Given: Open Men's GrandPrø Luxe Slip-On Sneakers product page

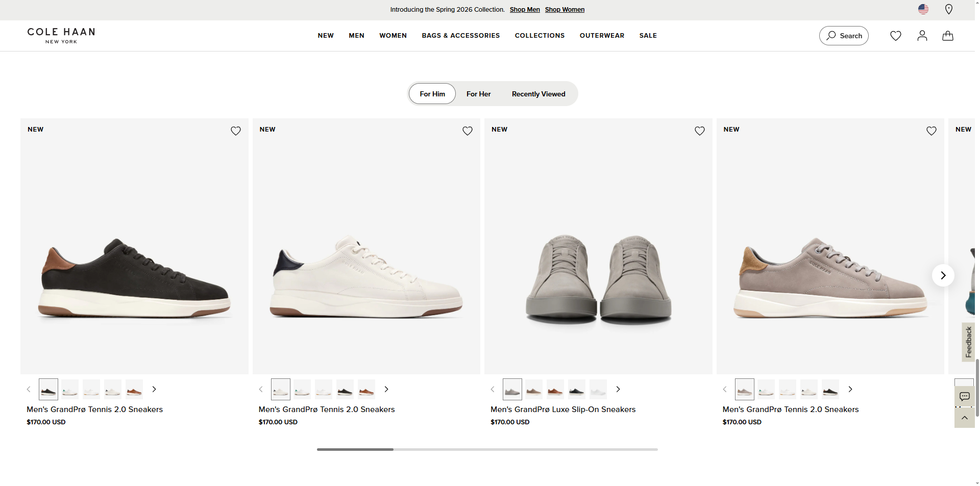Looking at the screenshot, I should click(x=562, y=410).
